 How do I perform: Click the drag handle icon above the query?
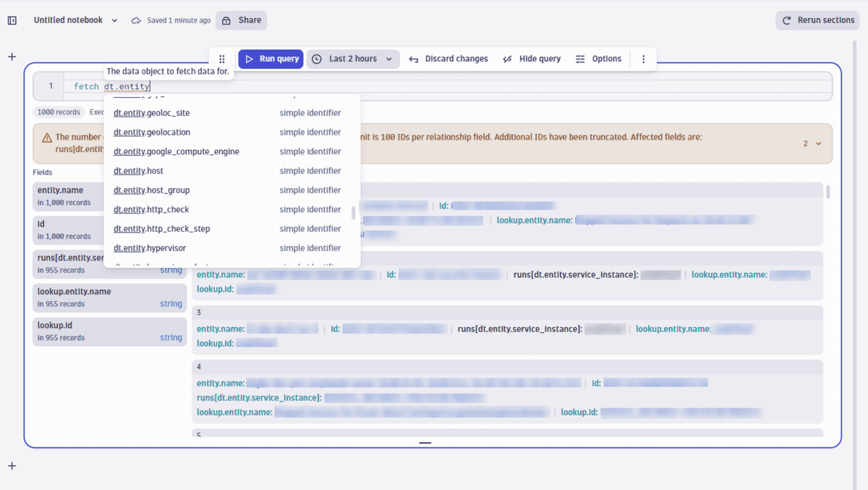[221, 59]
